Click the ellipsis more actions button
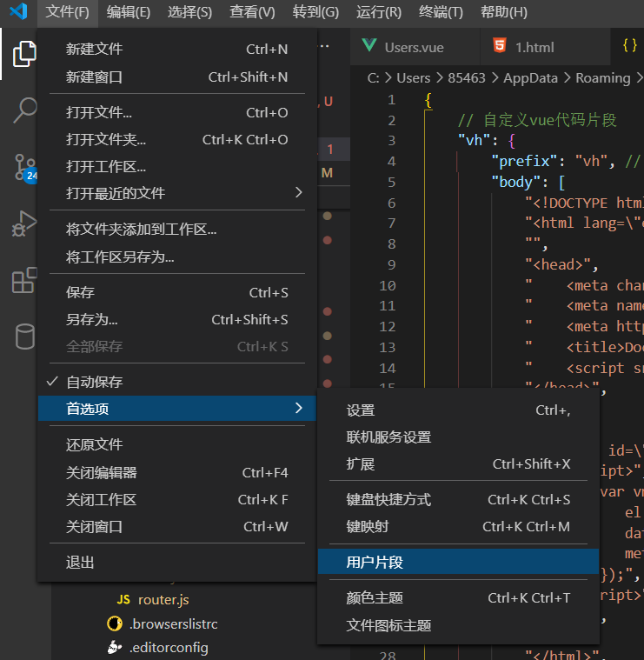 pyautogui.click(x=324, y=46)
